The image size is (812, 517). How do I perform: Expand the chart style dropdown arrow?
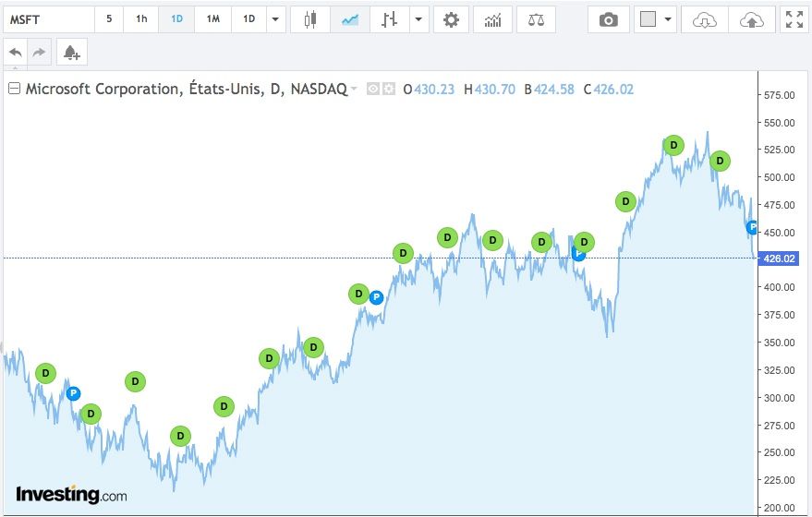(x=418, y=19)
